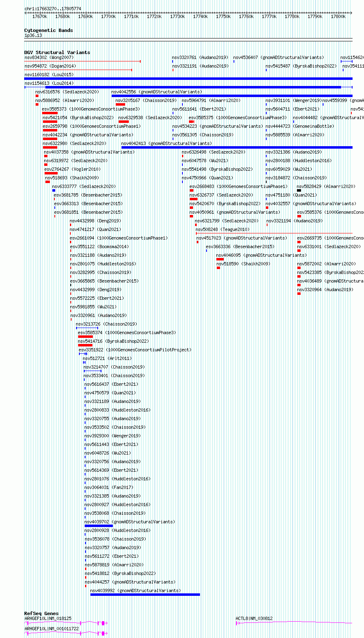Select esv2764267 (Vogler2010) variant
Image resolution: width=364 pixels, height=638 pixels.
tap(72, 169)
